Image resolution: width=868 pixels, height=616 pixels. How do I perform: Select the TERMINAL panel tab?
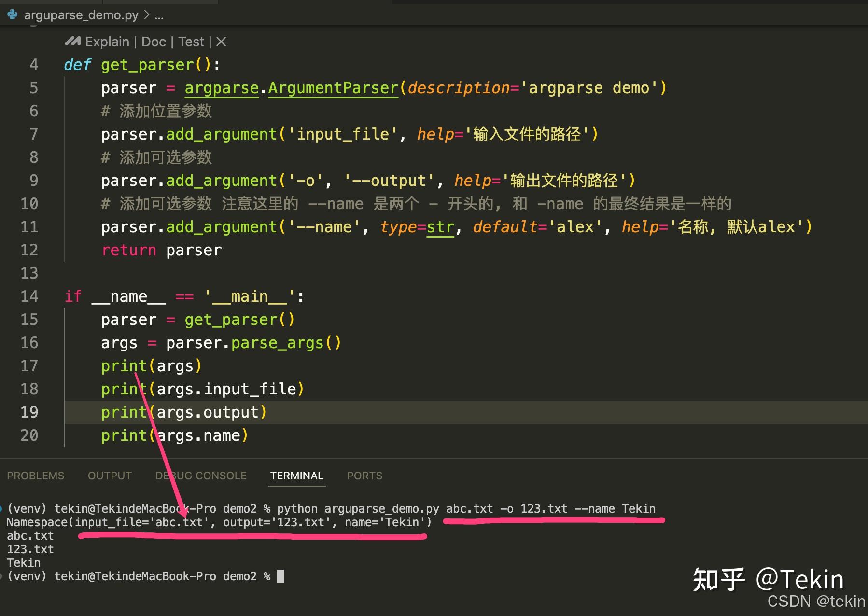point(296,476)
